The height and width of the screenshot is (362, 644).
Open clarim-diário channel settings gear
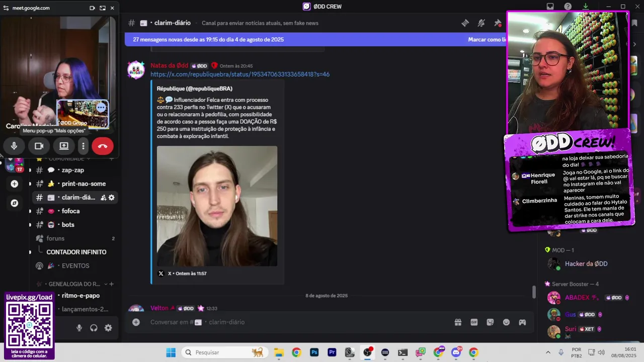(112, 198)
